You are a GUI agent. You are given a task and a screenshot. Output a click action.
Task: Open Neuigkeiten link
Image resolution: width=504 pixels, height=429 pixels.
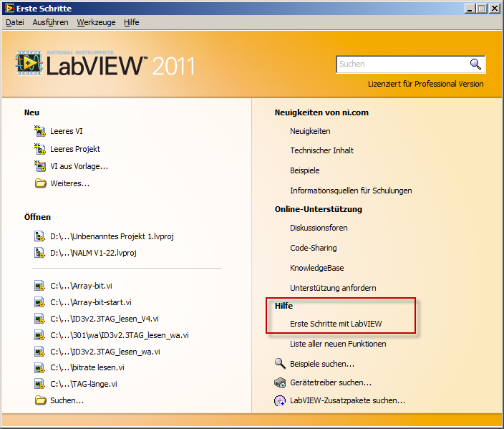(x=310, y=131)
